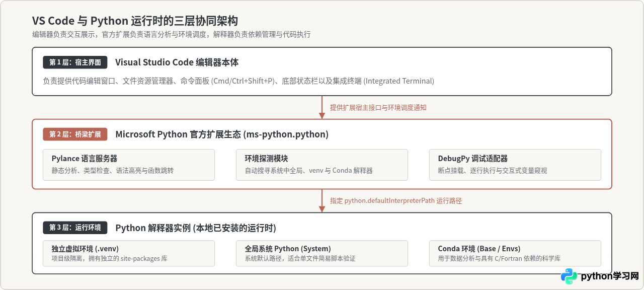Click the 'Python 解释器实例 (本地已安装的运行时)' heading
Image resolution: width=644 pixels, height=290 pixels.
pyautogui.click(x=196, y=228)
